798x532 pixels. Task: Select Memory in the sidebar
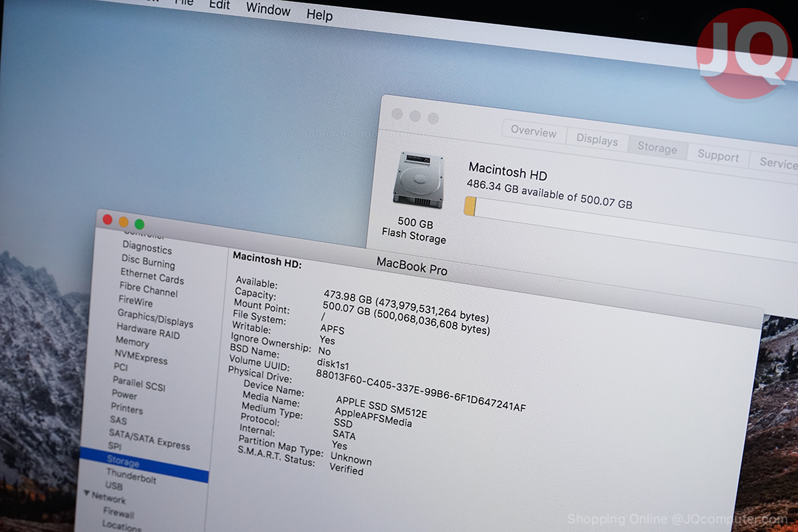click(132, 342)
